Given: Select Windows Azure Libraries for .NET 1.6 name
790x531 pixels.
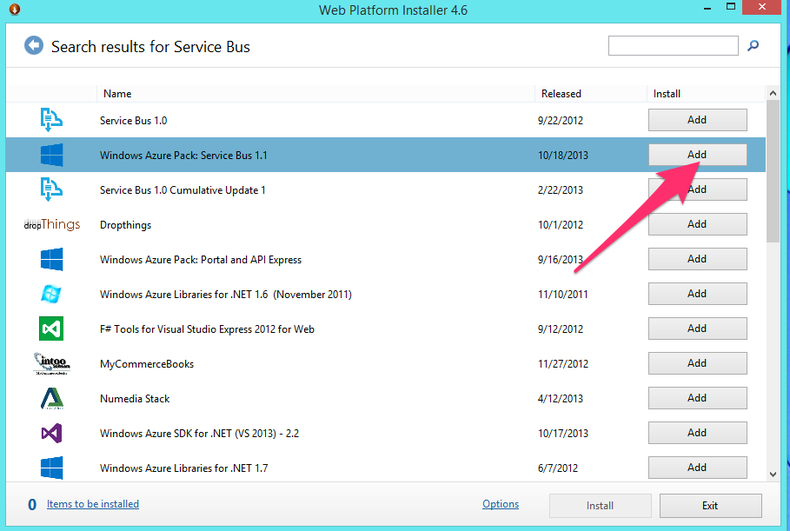Looking at the screenshot, I should click(x=226, y=294).
